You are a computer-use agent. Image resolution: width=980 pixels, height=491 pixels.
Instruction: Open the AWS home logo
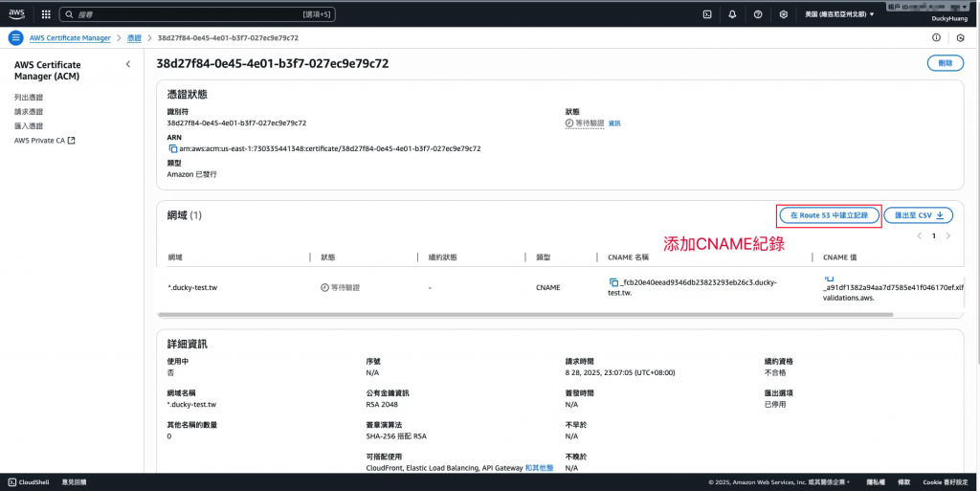pos(17,13)
